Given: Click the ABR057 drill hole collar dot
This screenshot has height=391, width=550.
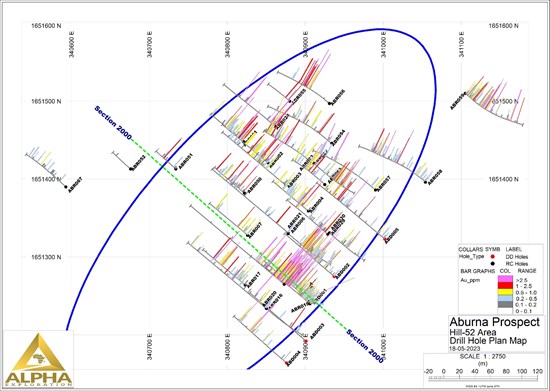Looking at the screenshot, I should pyautogui.click(x=376, y=190).
